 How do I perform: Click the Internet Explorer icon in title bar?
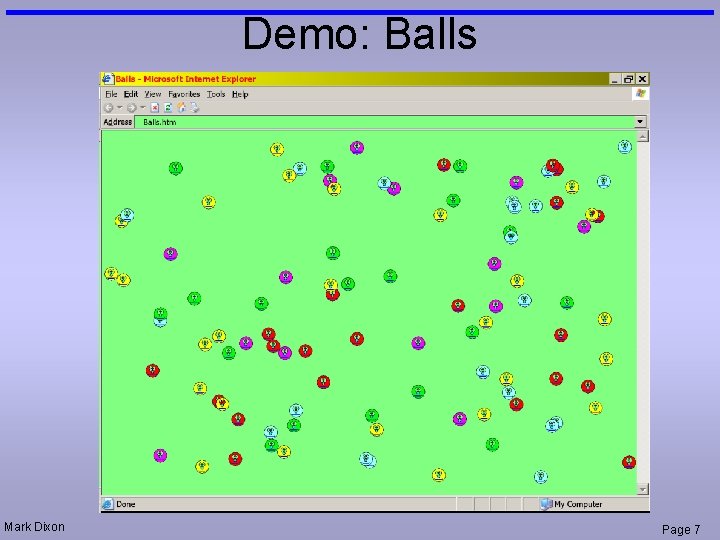107,79
